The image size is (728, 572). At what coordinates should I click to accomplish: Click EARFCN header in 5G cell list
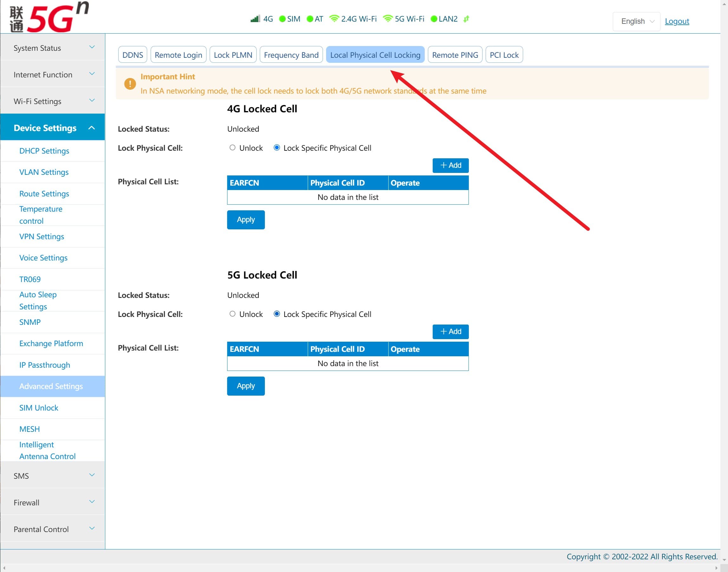click(267, 349)
